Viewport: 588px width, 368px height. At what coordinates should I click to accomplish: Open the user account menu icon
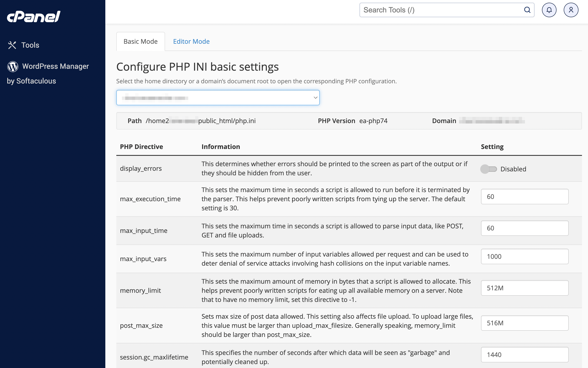click(571, 10)
